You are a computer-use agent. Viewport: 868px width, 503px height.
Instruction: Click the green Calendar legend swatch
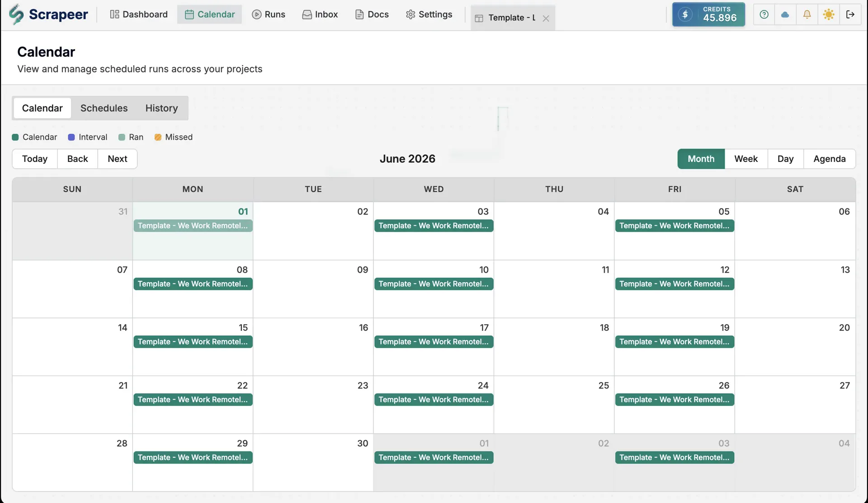(x=15, y=137)
